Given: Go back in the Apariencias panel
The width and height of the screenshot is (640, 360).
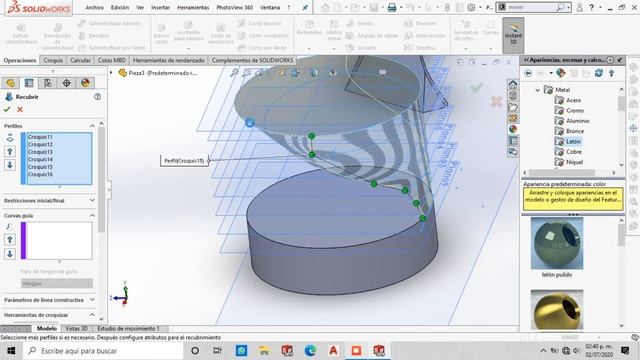Looking at the screenshot, I should [528, 73].
